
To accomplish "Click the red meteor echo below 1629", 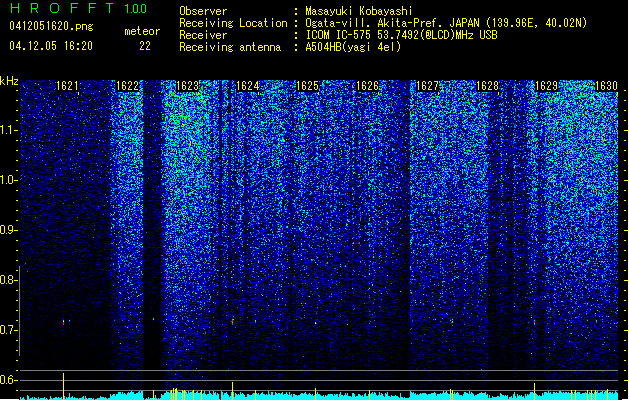I will (534, 322).
